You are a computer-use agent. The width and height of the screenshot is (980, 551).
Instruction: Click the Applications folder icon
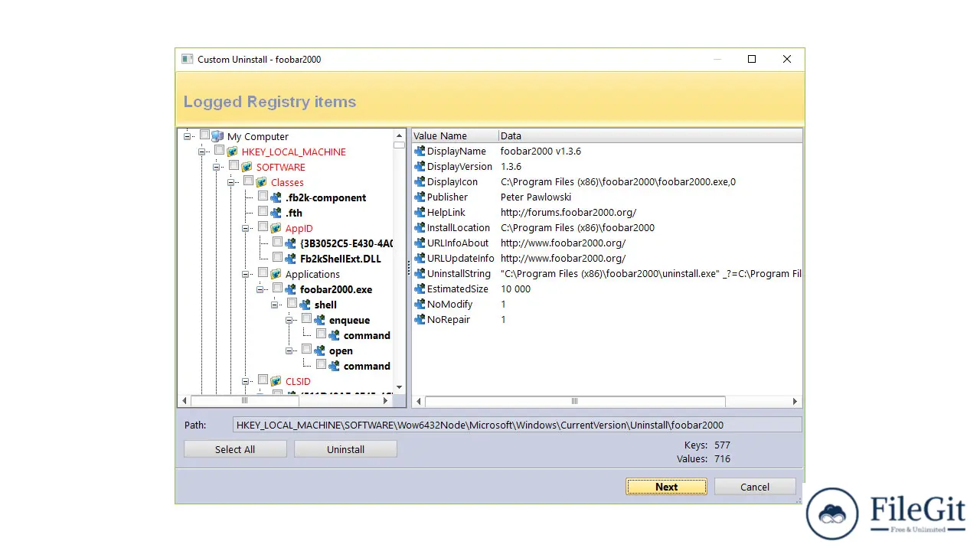click(276, 274)
